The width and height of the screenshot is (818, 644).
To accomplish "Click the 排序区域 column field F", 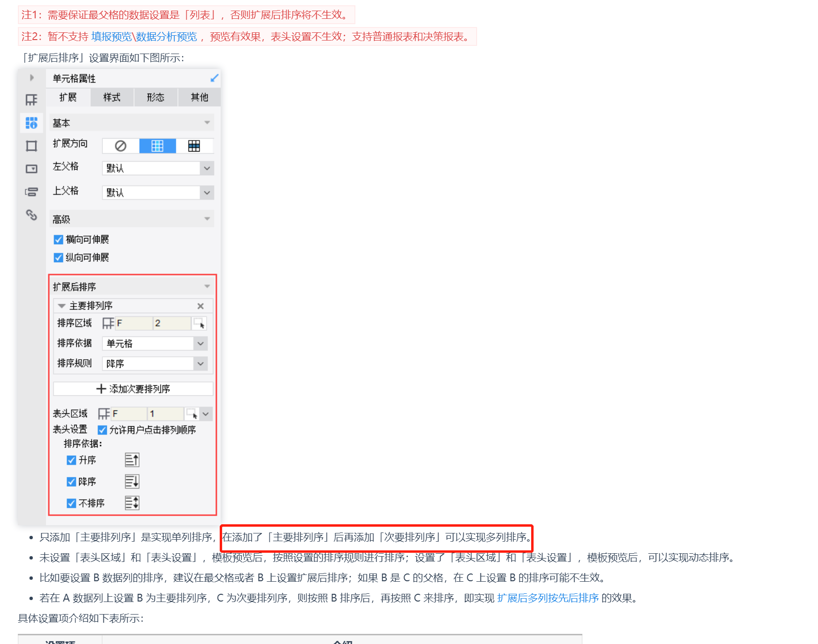I will tap(134, 323).
